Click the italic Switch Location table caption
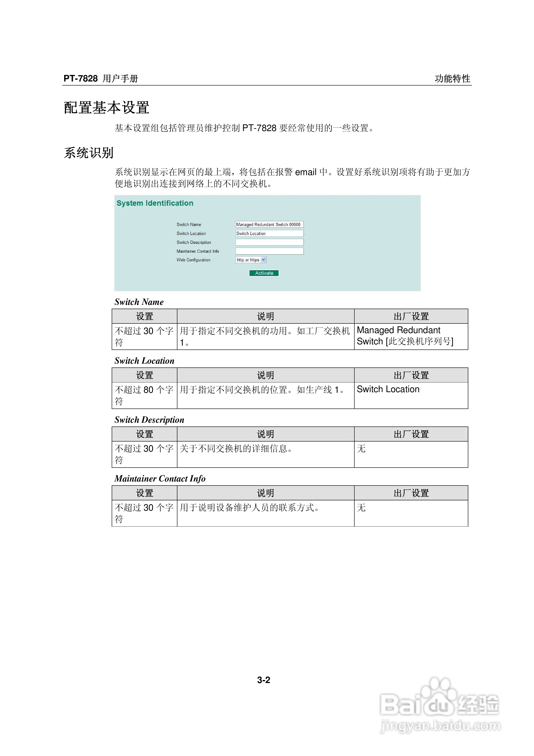Viewport: 534px width, 756px height. (144, 361)
